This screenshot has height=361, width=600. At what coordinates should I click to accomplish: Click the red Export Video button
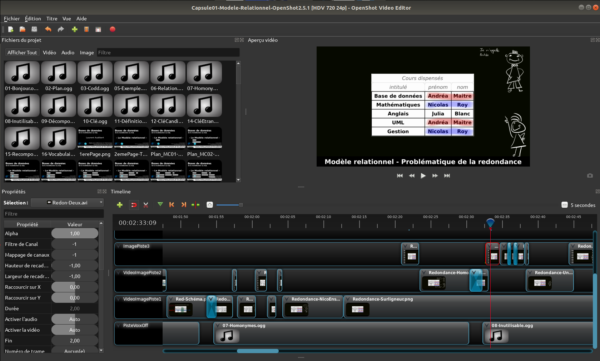[x=112, y=29]
